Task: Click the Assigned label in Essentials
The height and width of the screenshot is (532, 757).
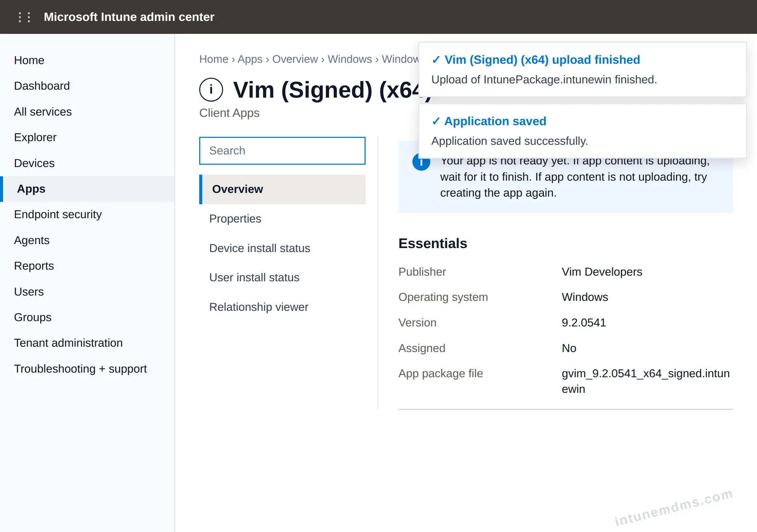Action: (x=422, y=348)
